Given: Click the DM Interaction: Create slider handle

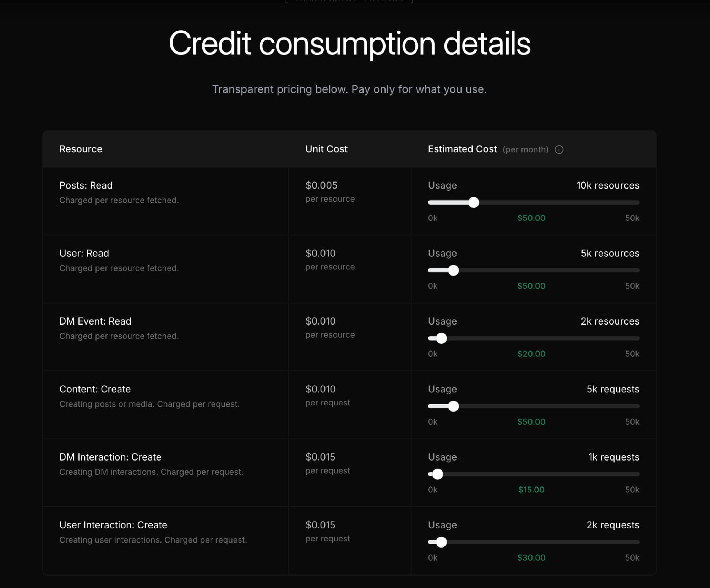Looking at the screenshot, I should point(437,474).
